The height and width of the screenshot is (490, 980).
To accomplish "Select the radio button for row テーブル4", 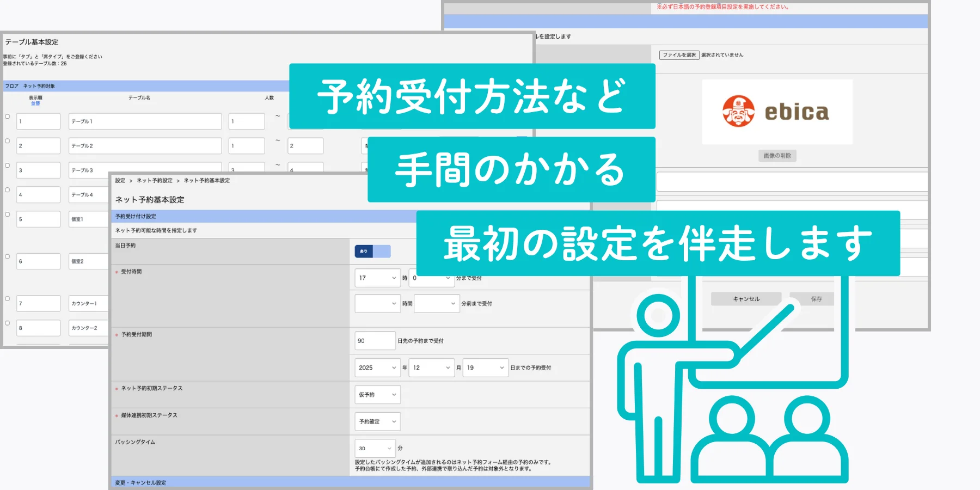I will coord(8,190).
